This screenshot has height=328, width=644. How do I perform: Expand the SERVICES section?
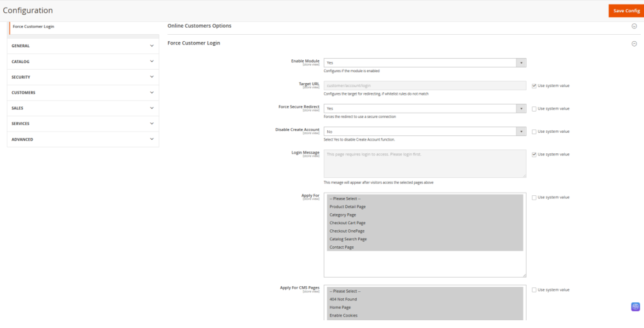tap(83, 124)
